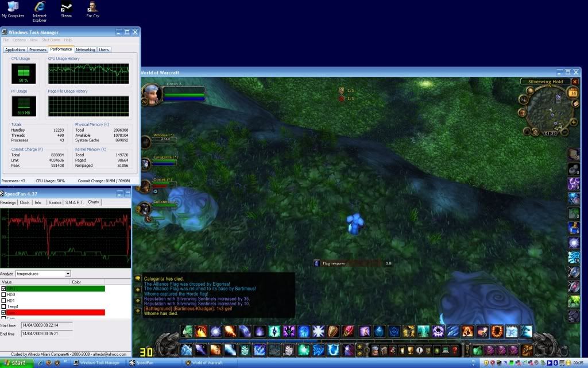Enable the HD1 checkbox in SpeedFan

click(4, 300)
